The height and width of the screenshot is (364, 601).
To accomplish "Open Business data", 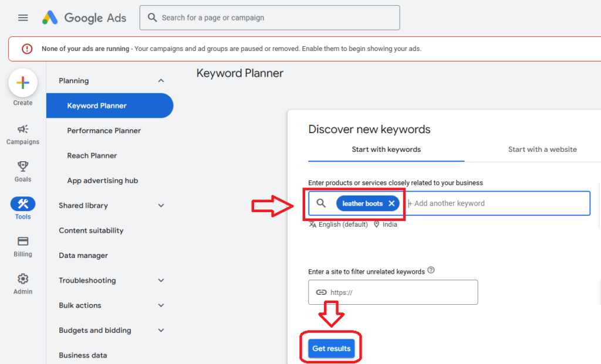I will 83,355.
